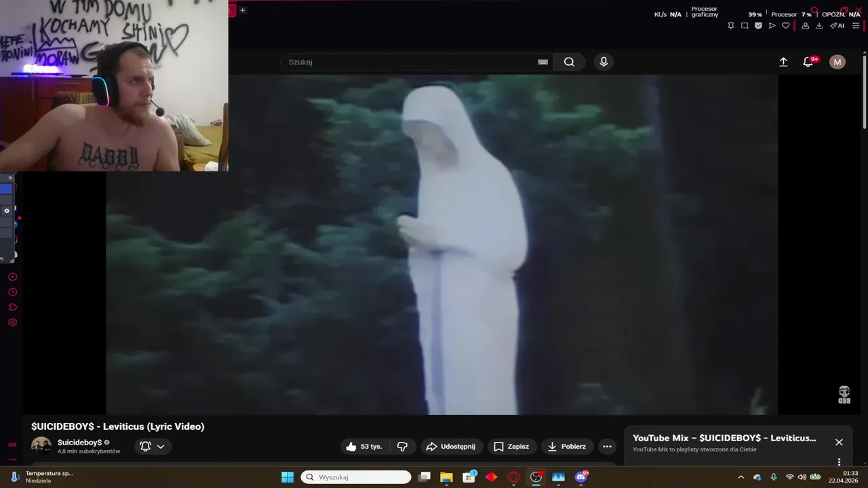Open GX Corner icon at sidebar bottom
Viewport: 868px width, 488px height.
click(12, 445)
